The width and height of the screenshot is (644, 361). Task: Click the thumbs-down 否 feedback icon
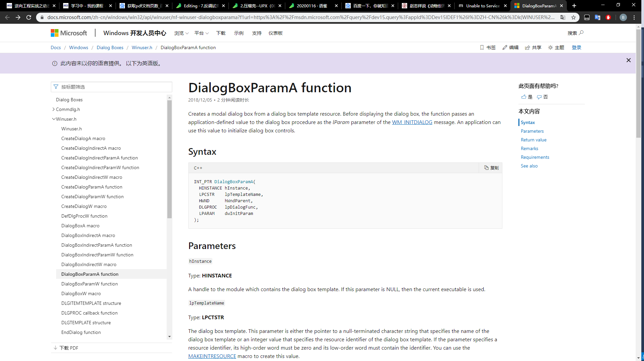(539, 97)
